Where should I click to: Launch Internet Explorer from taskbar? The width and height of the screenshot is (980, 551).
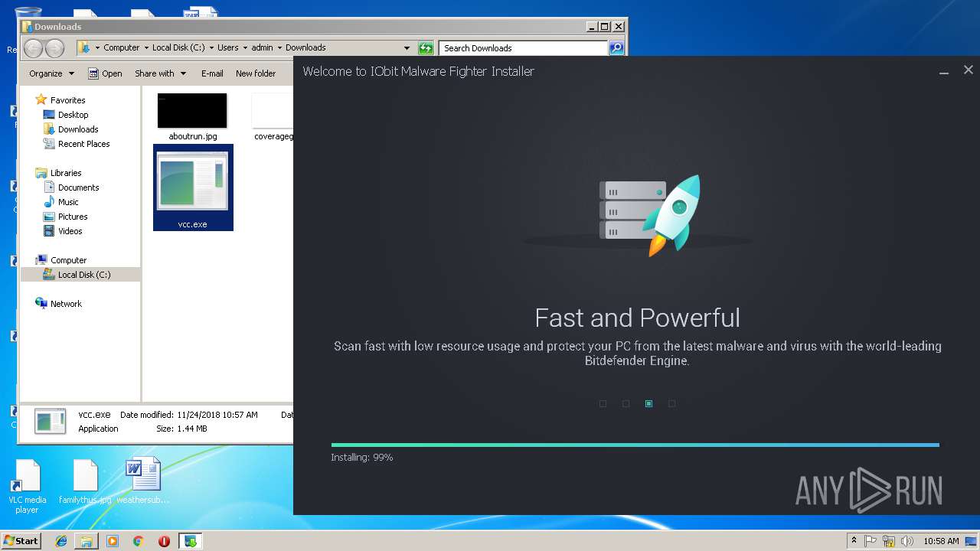[x=61, y=541]
